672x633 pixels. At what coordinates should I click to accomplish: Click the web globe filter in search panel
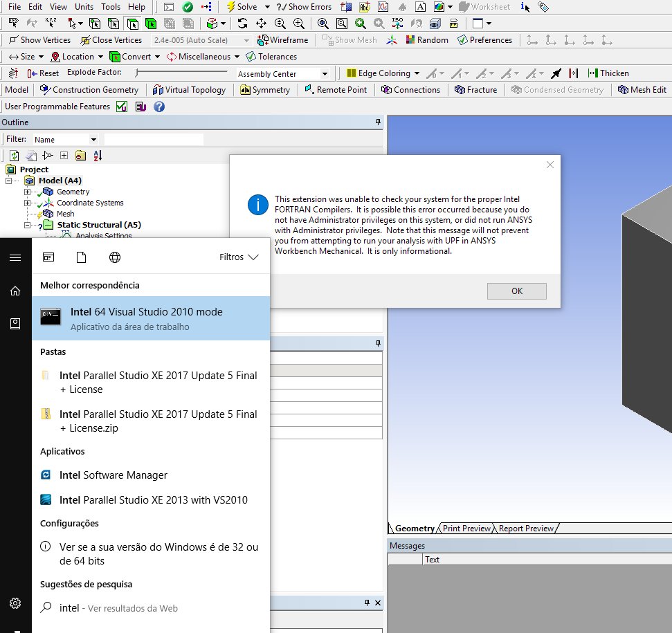(x=115, y=257)
